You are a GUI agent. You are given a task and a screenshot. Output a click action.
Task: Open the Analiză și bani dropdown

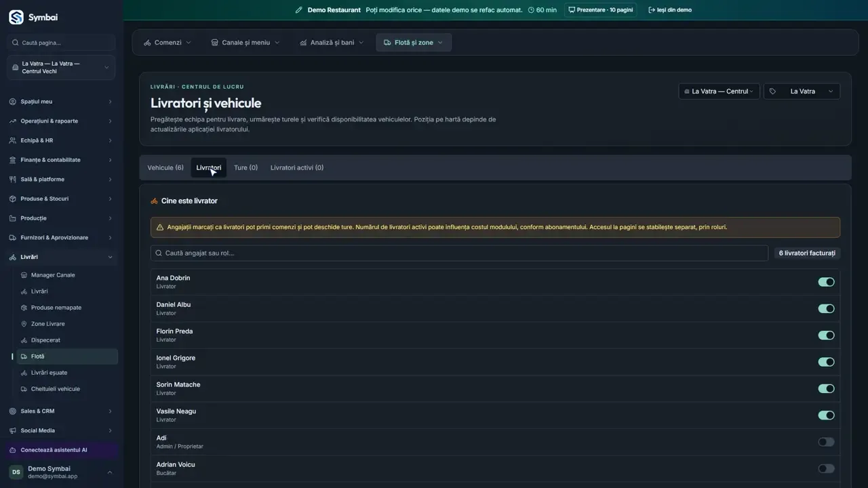point(332,43)
